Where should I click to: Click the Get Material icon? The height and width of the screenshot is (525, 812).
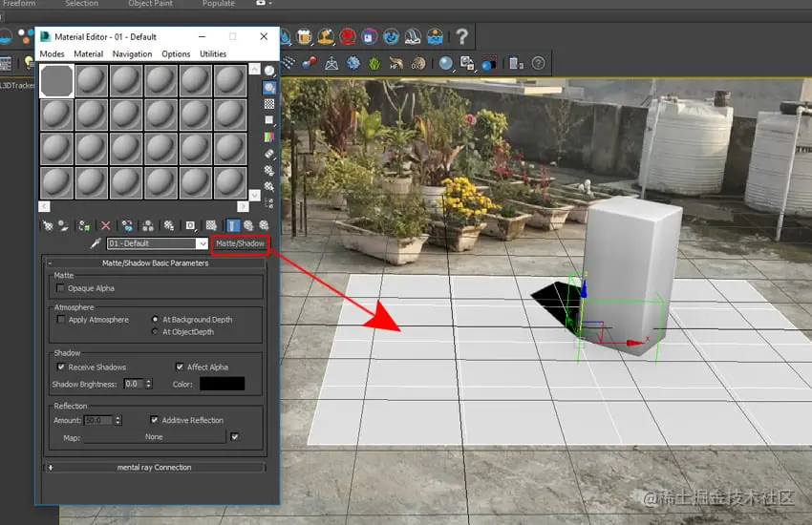pyautogui.click(x=48, y=225)
